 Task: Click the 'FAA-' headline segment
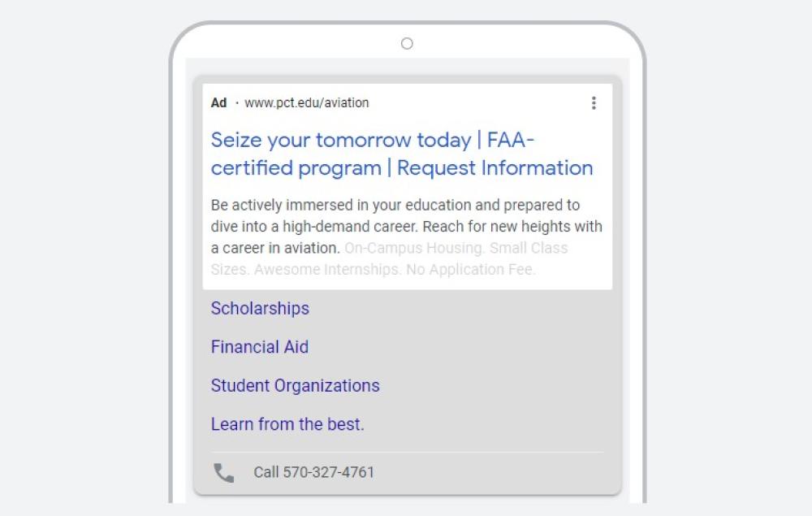tap(511, 141)
